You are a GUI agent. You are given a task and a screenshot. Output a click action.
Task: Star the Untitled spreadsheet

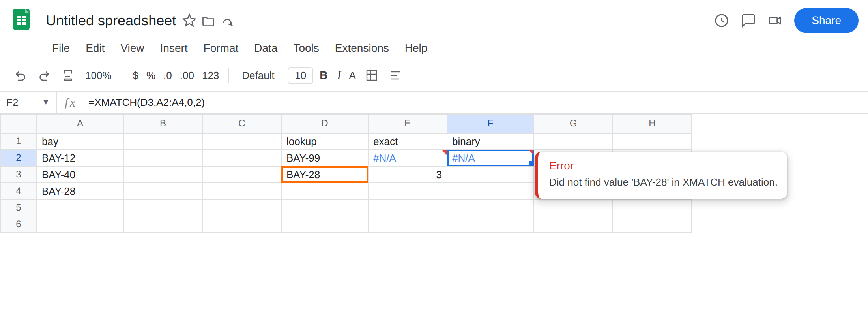click(x=189, y=21)
